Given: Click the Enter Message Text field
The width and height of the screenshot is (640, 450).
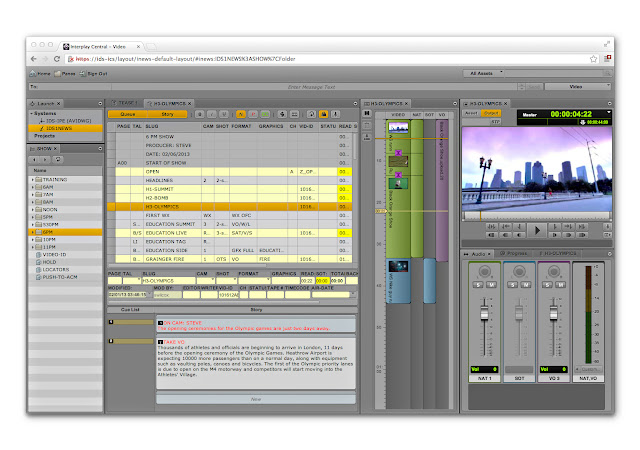Looking at the screenshot, I should [314, 87].
